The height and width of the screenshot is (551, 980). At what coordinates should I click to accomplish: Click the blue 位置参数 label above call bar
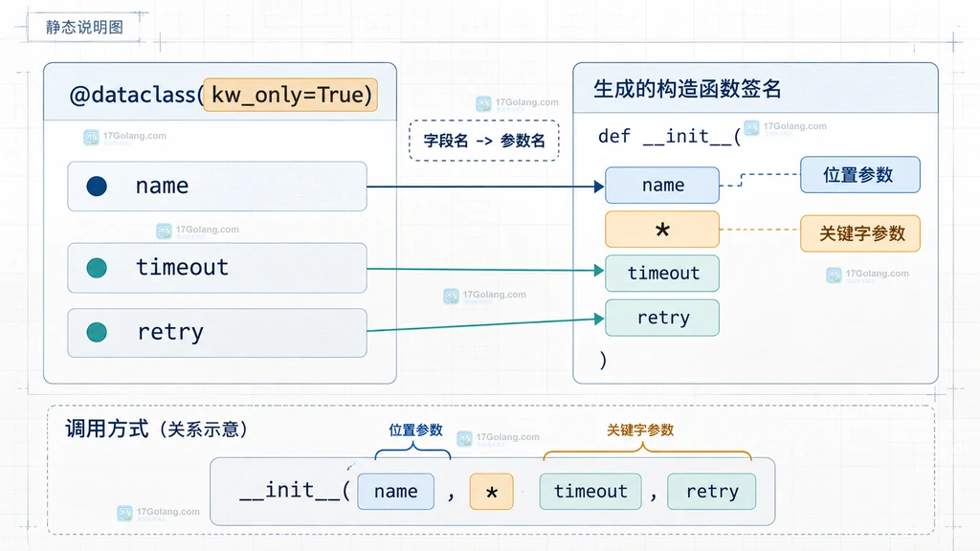point(415,430)
